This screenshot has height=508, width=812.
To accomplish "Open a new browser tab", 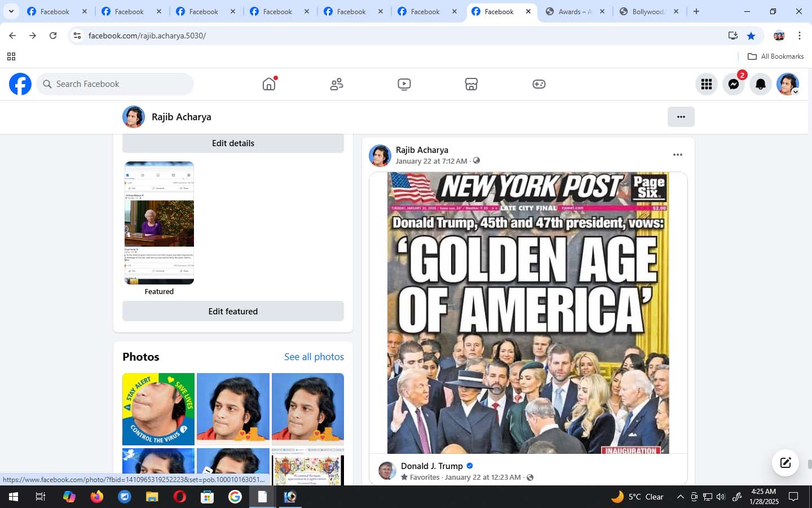I will (x=696, y=11).
